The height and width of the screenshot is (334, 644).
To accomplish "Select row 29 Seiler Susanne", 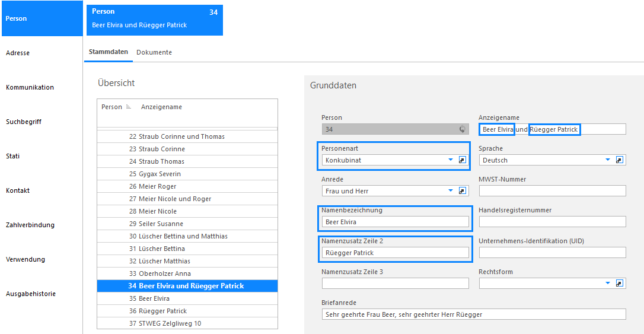I will (187, 224).
